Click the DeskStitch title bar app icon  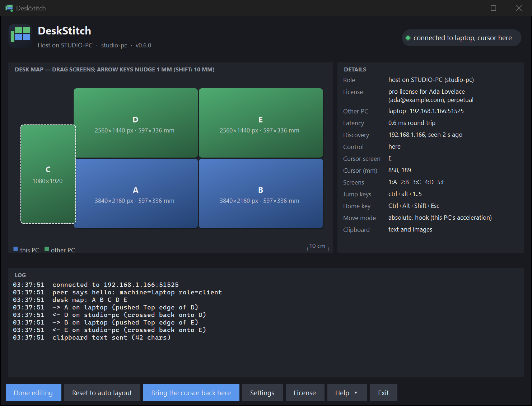(9, 8)
